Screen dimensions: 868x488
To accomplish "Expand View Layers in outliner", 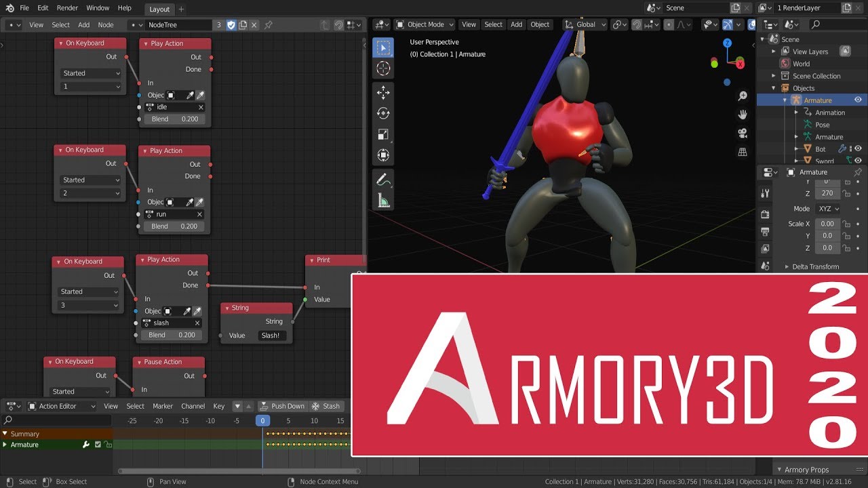I will coord(774,52).
